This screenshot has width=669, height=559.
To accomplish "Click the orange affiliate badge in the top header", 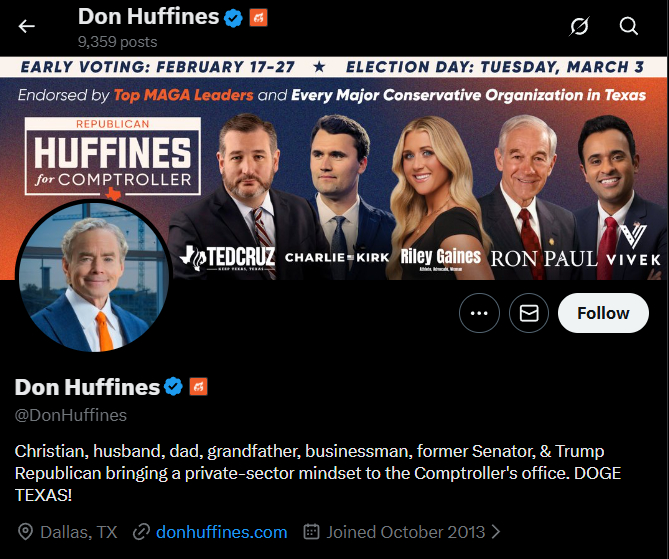I will click(x=258, y=17).
